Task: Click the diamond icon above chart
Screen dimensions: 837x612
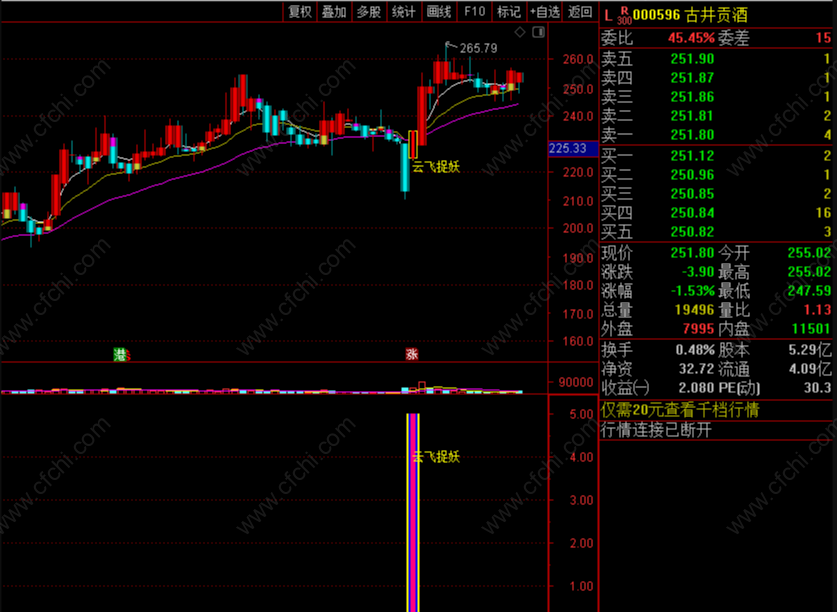Action: (x=520, y=33)
